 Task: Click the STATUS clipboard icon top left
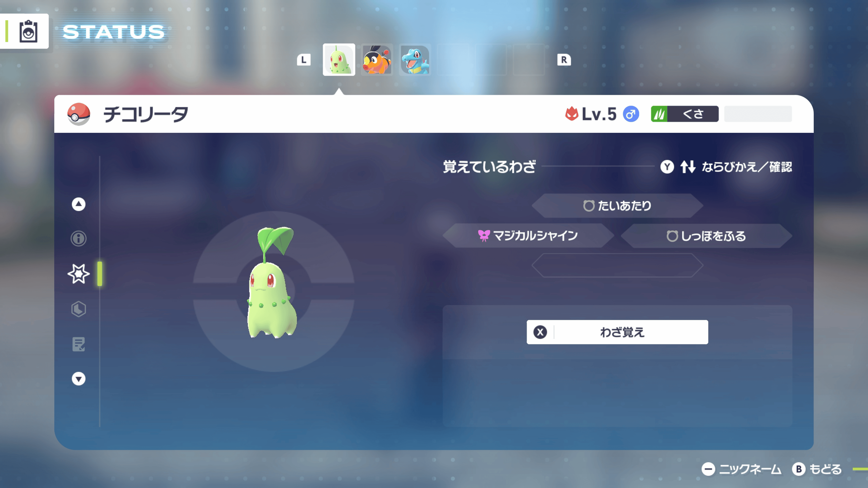(28, 32)
